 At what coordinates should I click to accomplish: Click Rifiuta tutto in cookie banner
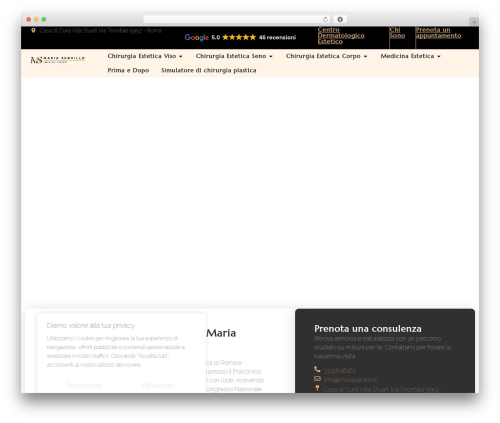pyautogui.click(x=158, y=385)
